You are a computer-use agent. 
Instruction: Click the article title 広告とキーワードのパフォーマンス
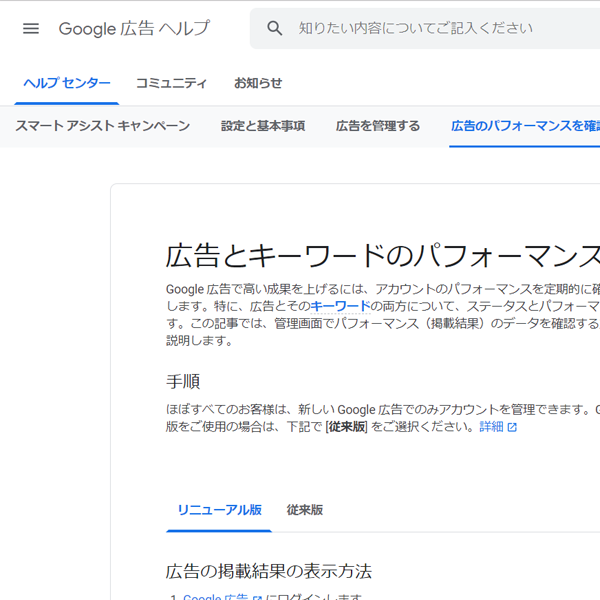click(383, 256)
